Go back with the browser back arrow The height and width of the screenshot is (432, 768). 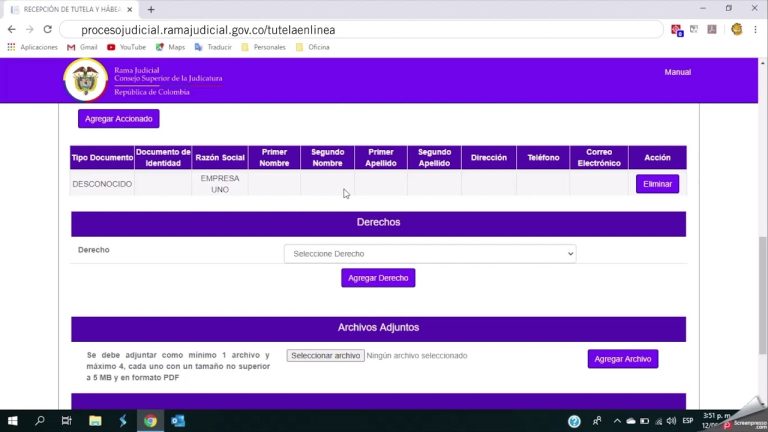tap(11, 30)
